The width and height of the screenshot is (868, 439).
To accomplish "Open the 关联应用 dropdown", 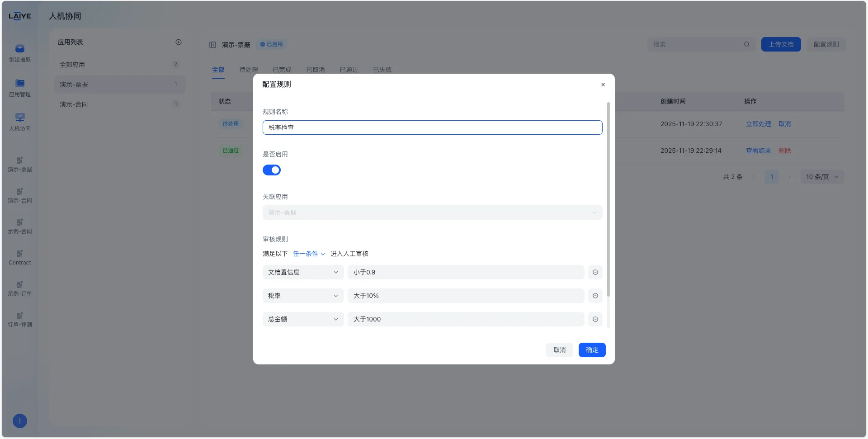I will pos(432,212).
